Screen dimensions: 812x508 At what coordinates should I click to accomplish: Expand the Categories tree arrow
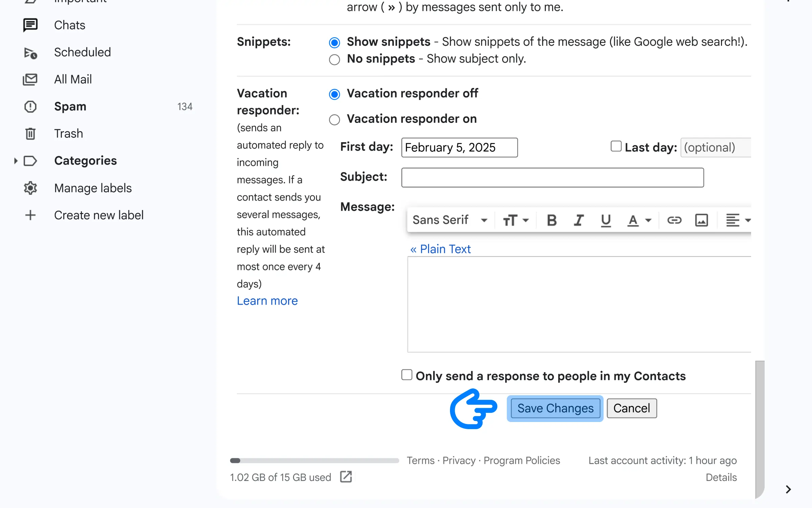pyautogui.click(x=16, y=161)
